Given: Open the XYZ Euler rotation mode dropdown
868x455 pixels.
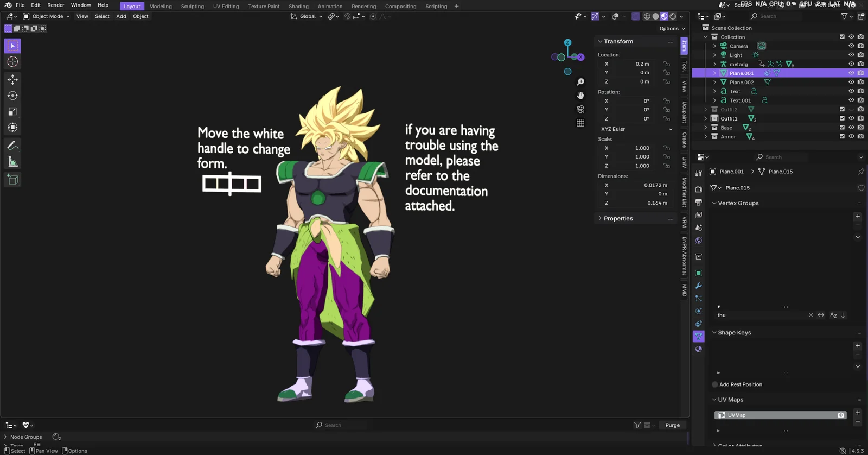Looking at the screenshot, I should point(636,129).
